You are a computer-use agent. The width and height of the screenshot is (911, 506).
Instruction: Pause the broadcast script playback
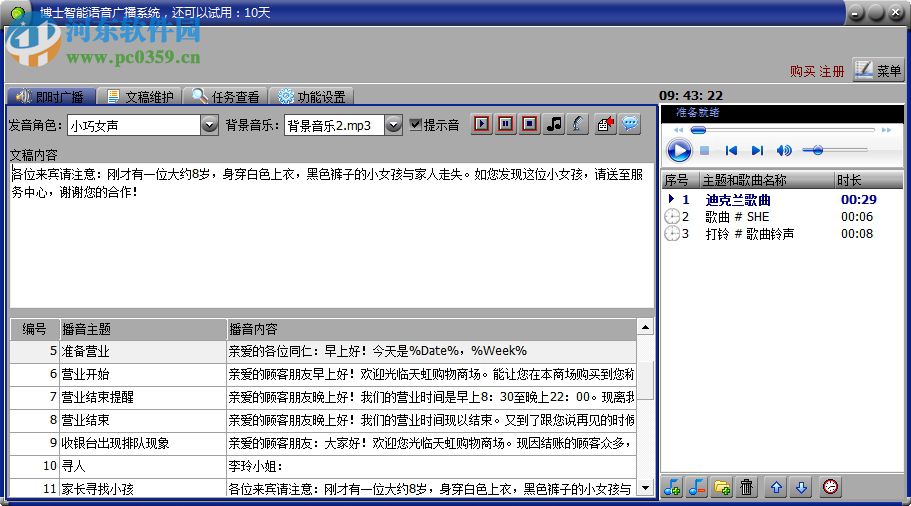pyautogui.click(x=506, y=124)
